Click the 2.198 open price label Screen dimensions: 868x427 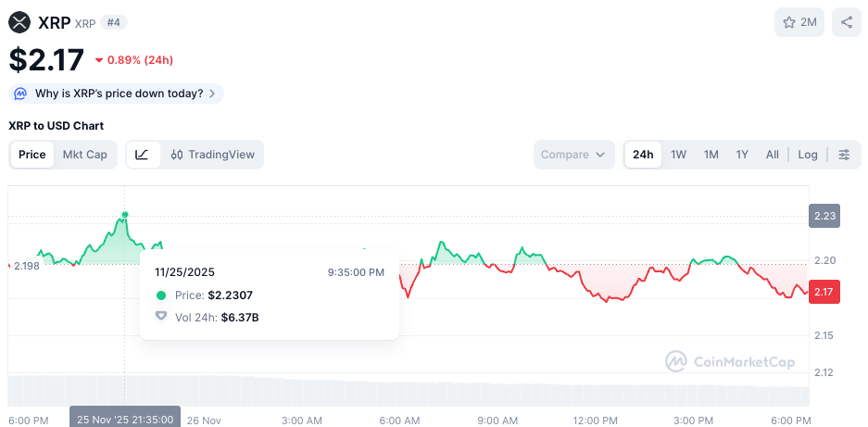27,267
